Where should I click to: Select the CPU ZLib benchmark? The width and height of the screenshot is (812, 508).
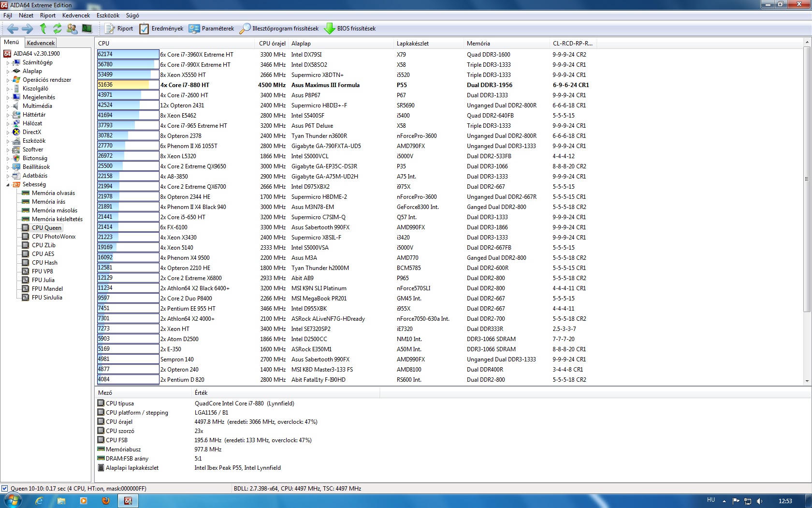tap(43, 245)
